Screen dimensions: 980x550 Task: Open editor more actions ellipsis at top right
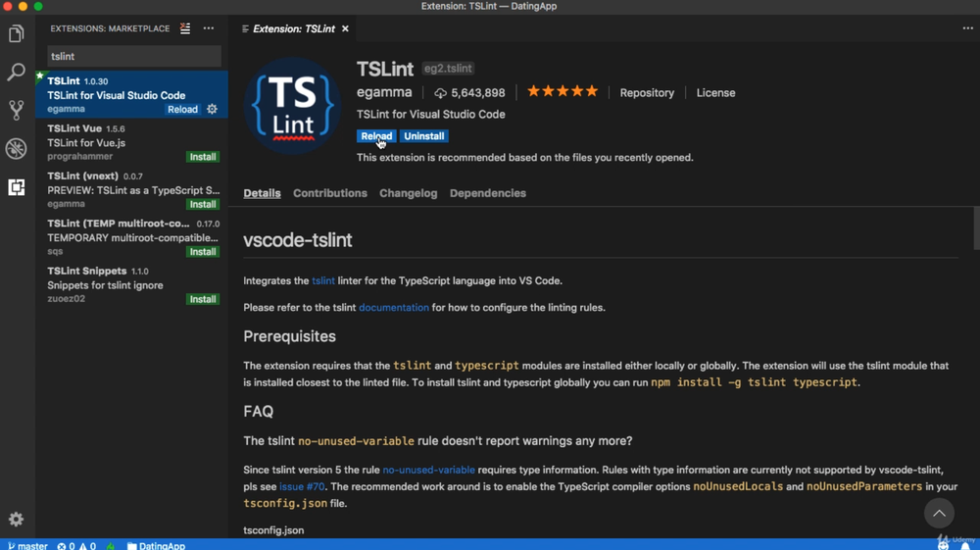coord(967,28)
